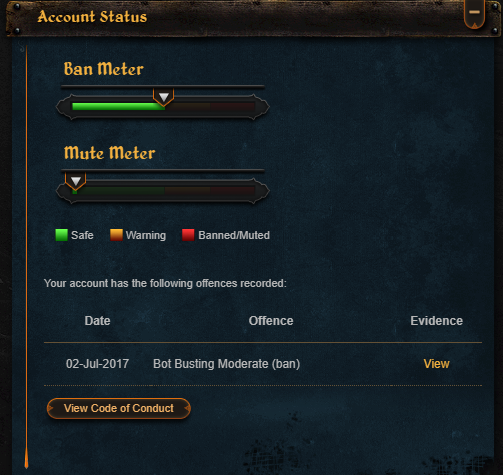
Task: Click the Evidence column header
Action: (436, 321)
